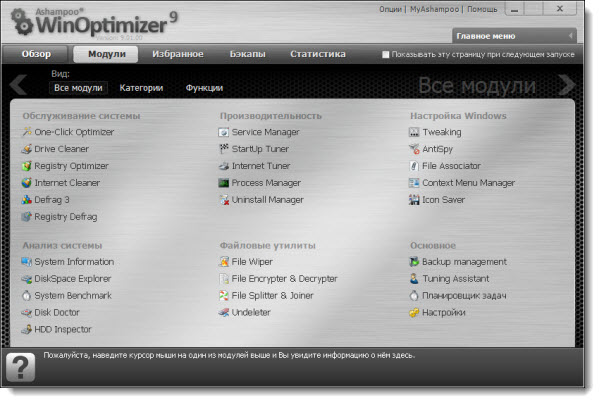
Task: Click the Tuning Assistant person icon
Action: click(x=414, y=279)
